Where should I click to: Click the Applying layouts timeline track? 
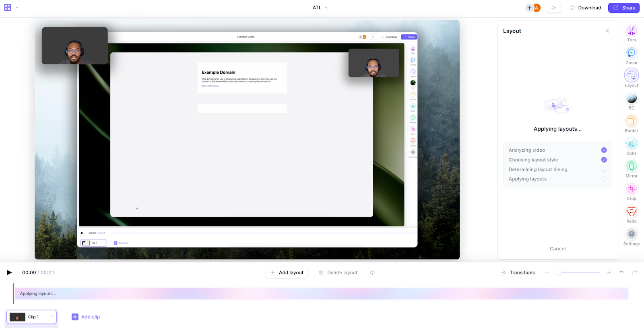(322, 293)
